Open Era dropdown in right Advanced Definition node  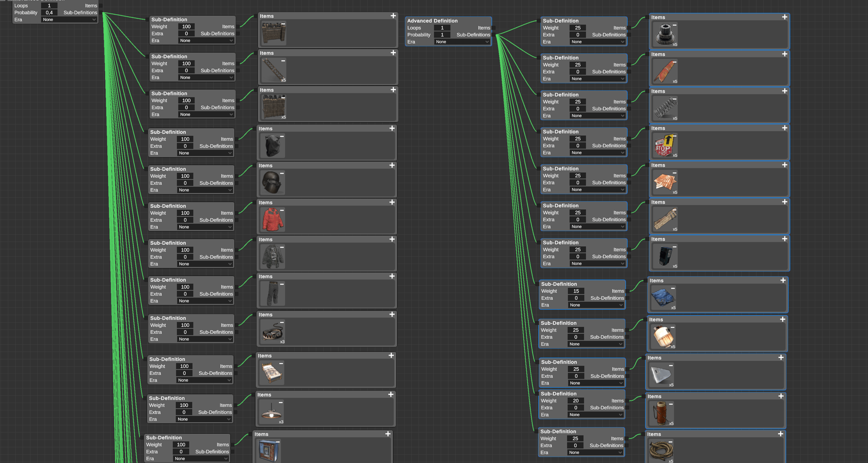click(462, 42)
